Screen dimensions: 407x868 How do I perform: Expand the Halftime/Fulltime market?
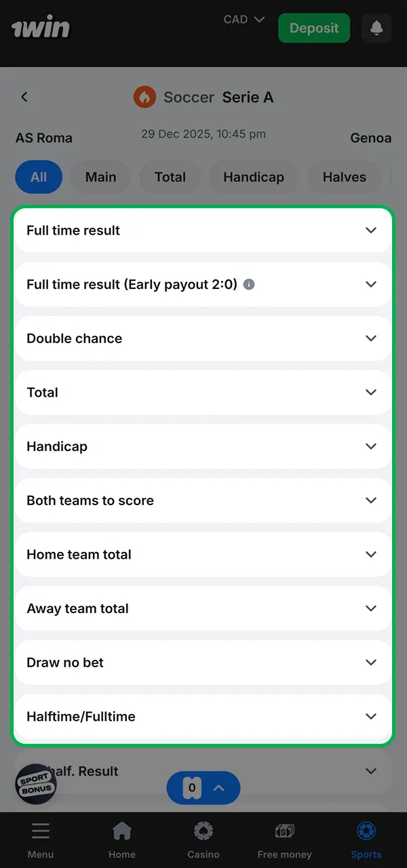203,716
